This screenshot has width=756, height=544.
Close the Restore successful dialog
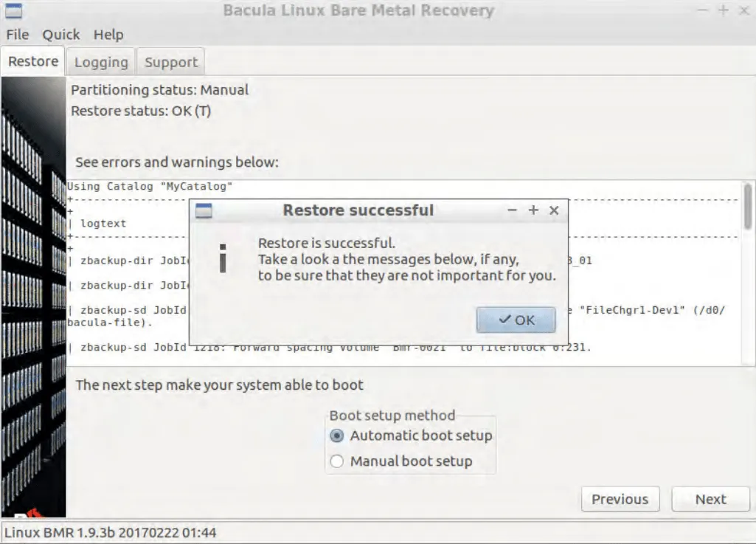pos(554,210)
